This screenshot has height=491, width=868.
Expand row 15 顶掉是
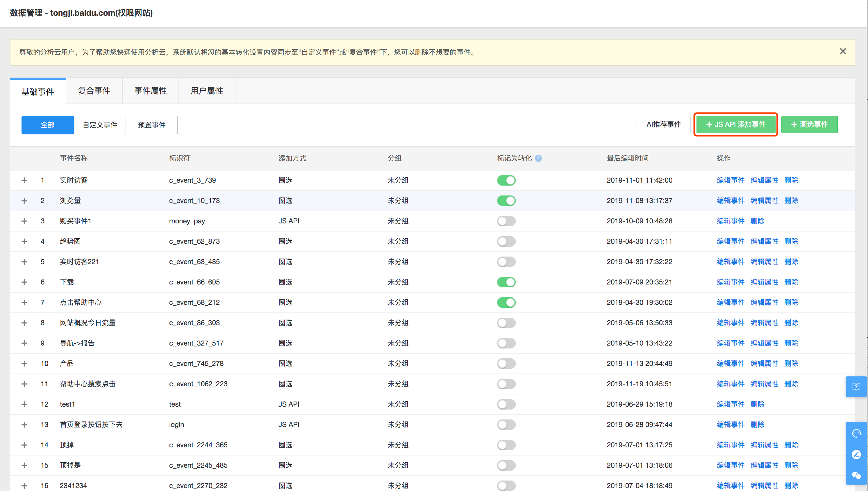click(24, 465)
